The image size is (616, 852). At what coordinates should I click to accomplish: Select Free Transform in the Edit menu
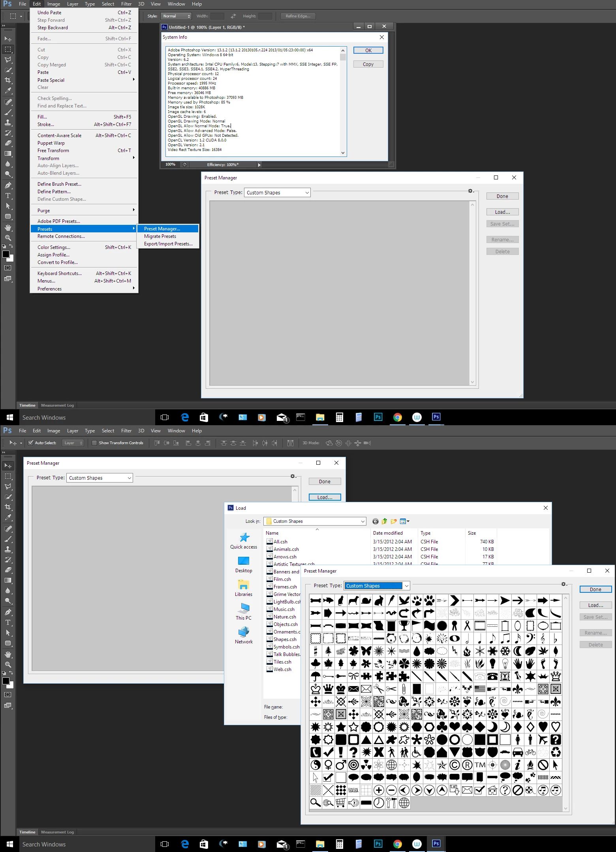(84, 151)
